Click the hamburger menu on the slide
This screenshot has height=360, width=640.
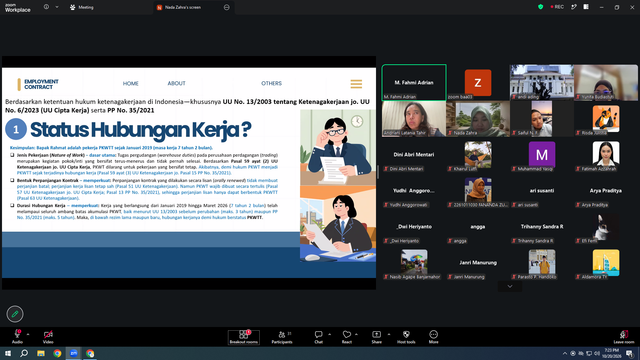[x=356, y=84]
